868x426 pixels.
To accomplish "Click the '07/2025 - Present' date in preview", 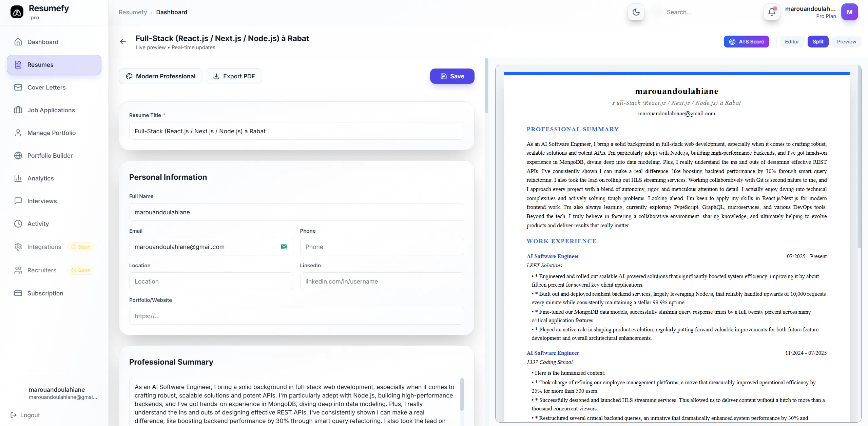I will 807,256.
